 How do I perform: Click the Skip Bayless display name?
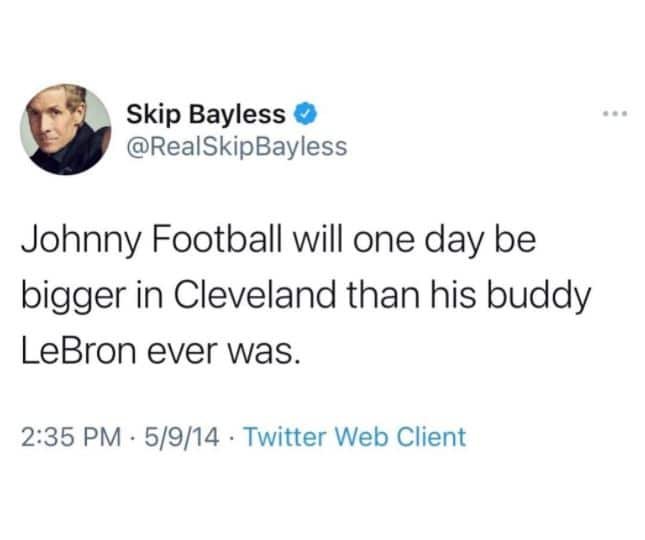(x=206, y=115)
